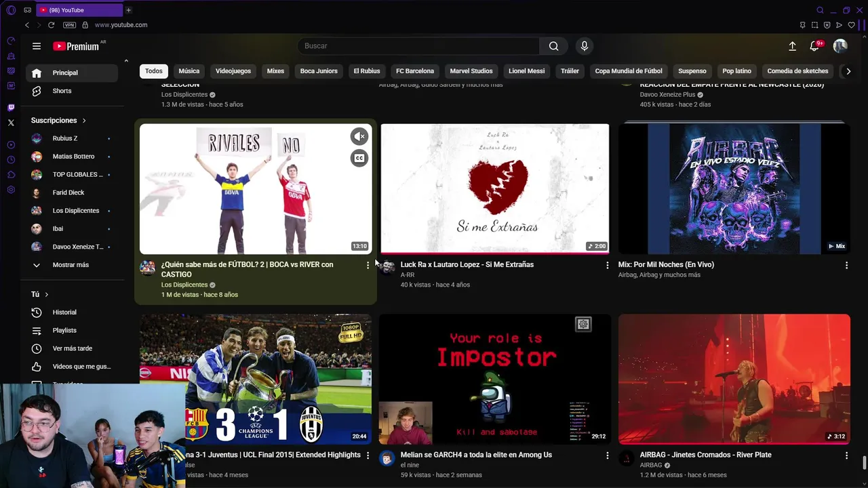Image resolution: width=868 pixels, height=488 pixels.
Task: Click the Opera GX logo menu
Action: 11,10
